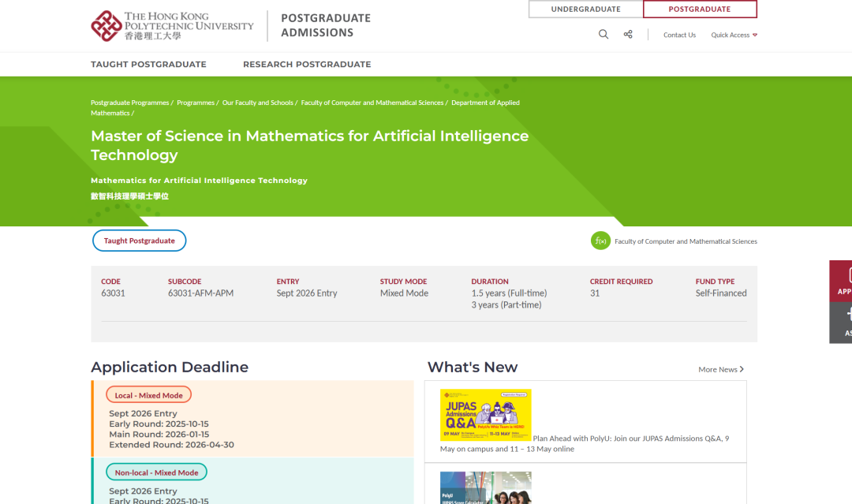The image size is (852, 504).
Task: Click the 3 years (Part-time) duration
Action: click(x=506, y=305)
